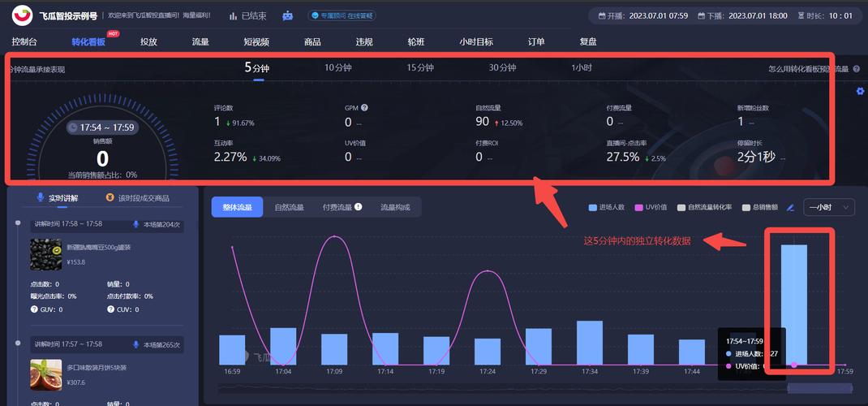The width and height of the screenshot is (868, 406).
Task: Open the blue settings gear icon
Action: coord(860,91)
